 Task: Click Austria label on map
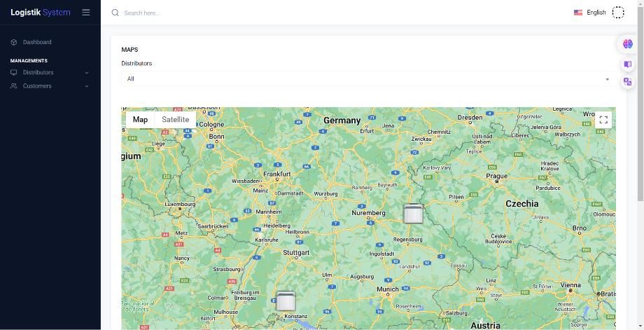[485, 326]
